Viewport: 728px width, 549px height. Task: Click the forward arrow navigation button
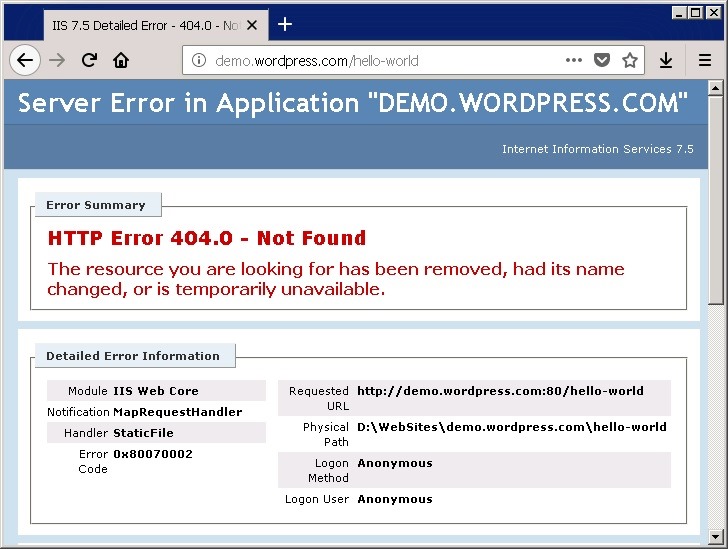pyautogui.click(x=57, y=60)
